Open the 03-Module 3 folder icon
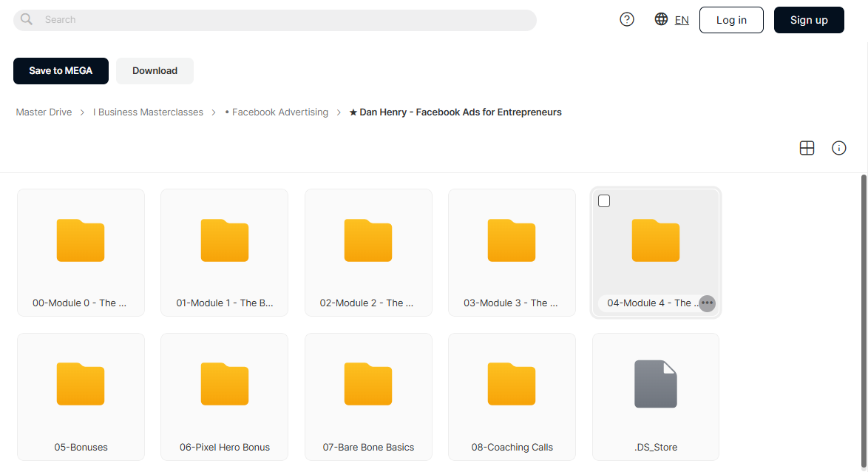The image size is (868, 472). click(x=512, y=240)
